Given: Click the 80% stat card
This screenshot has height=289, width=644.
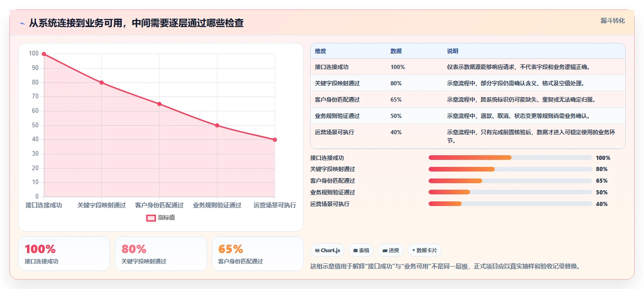Looking at the screenshot, I should pyautogui.click(x=161, y=254).
